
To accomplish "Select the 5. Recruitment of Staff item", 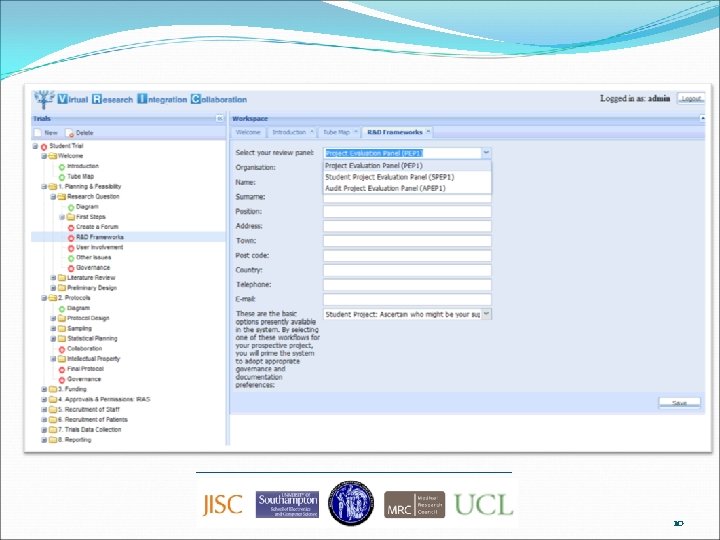I will point(89,410).
